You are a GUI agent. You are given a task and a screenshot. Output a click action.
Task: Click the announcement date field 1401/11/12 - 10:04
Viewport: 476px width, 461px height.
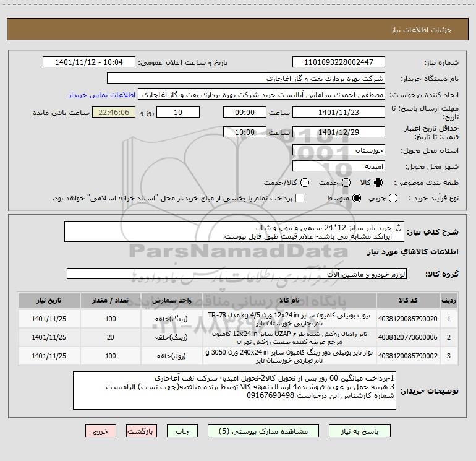[89, 62]
